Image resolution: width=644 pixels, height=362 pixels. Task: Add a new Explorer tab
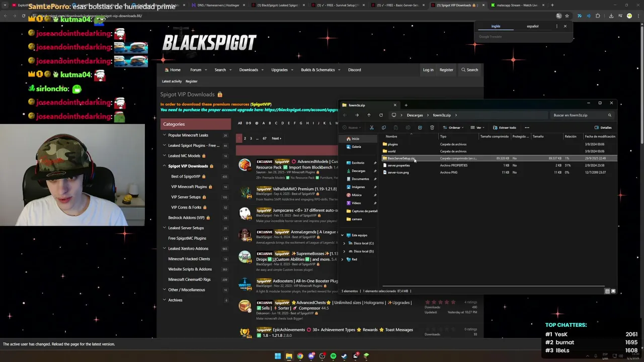pyautogui.click(x=406, y=105)
